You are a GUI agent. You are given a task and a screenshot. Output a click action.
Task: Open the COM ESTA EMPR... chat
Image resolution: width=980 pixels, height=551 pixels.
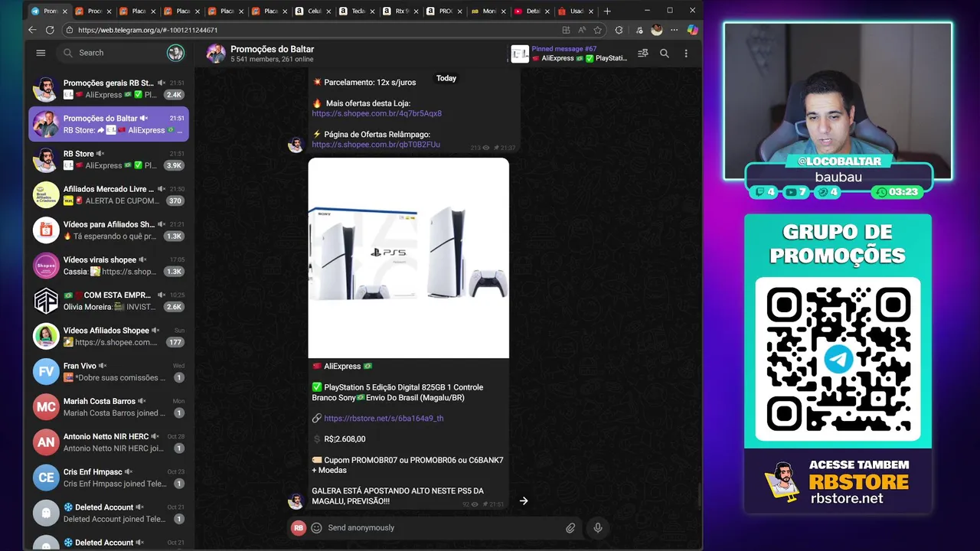coord(109,301)
